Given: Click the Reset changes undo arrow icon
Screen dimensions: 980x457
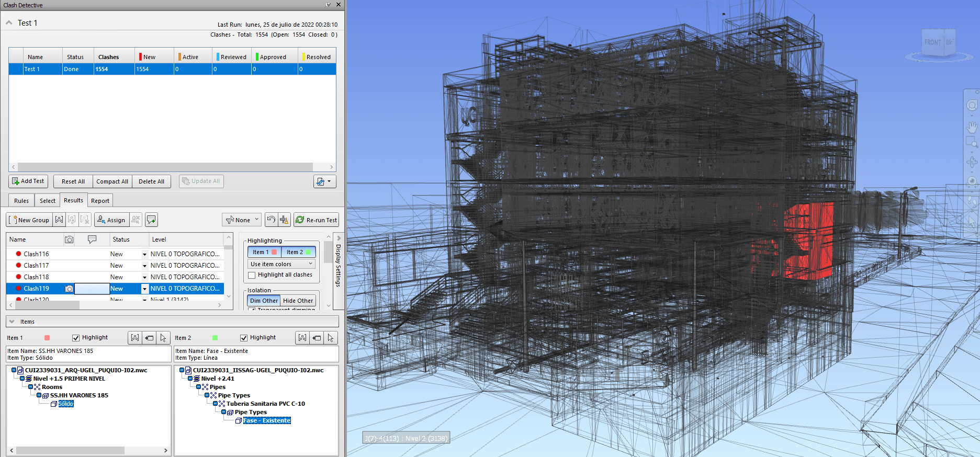Looking at the screenshot, I should coord(271,220).
